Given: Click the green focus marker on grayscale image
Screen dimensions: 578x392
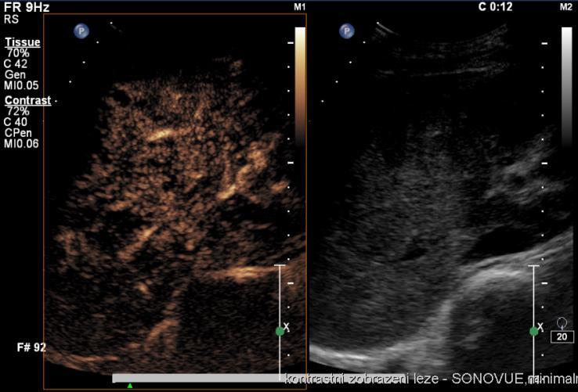Looking at the screenshot, I should 534,331.
